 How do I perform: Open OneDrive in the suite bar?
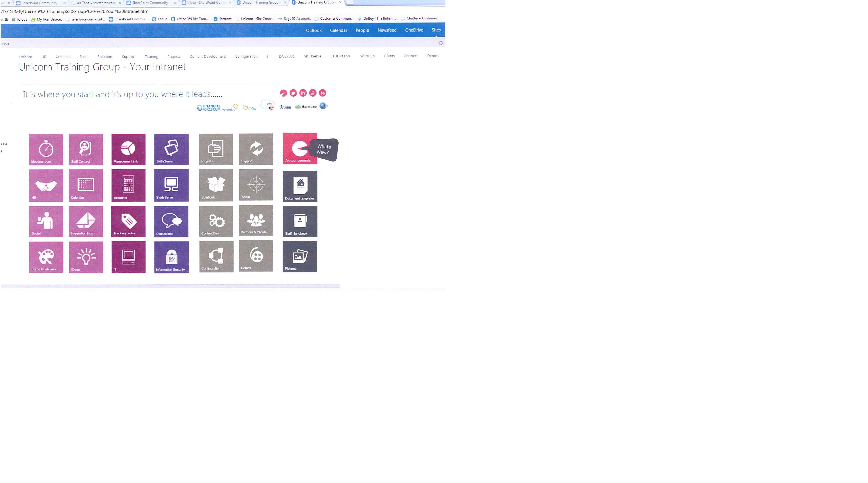tap(414, 30)
